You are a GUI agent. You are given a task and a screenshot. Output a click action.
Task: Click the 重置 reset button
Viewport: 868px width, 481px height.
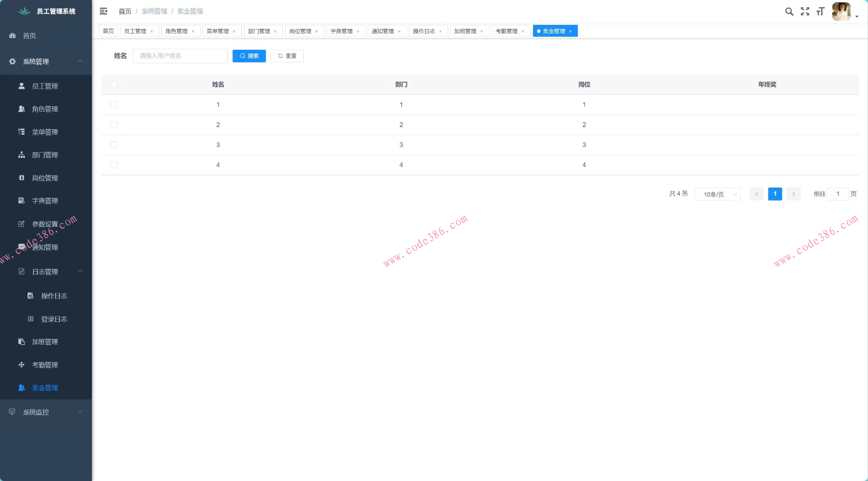coord(287,56)
